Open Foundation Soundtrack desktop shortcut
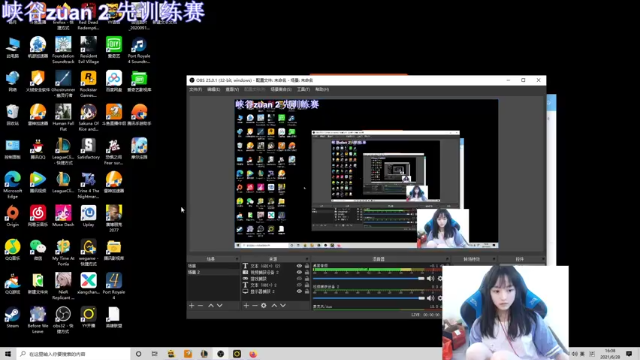Image resolution: width=640 pixels, height=360 pixels. 63,50
